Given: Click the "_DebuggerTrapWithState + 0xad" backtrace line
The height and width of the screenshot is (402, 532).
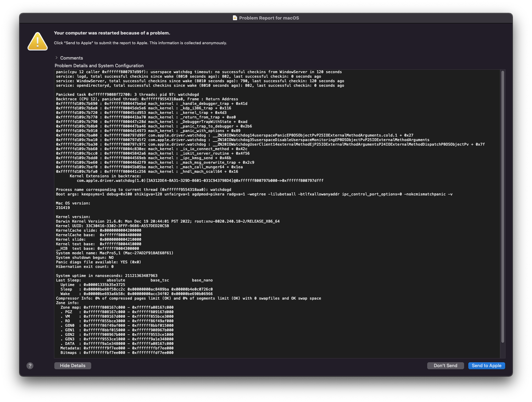Looking at the screenshot, I should [152, 122].
